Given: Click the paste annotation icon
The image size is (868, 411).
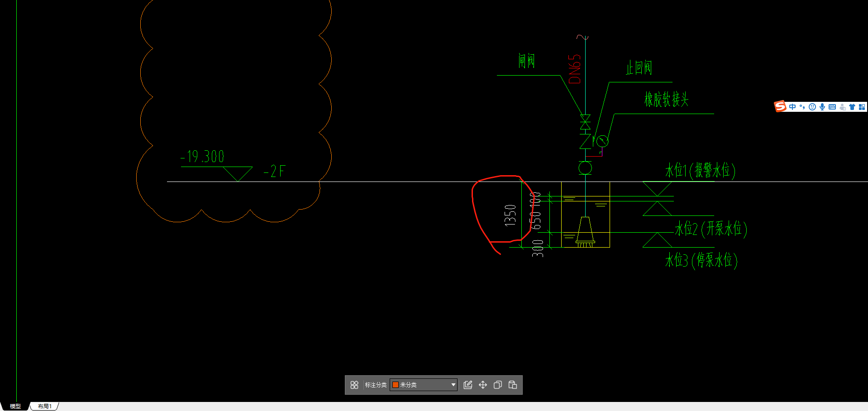Looking at the screenshot, I should (513, 385).
